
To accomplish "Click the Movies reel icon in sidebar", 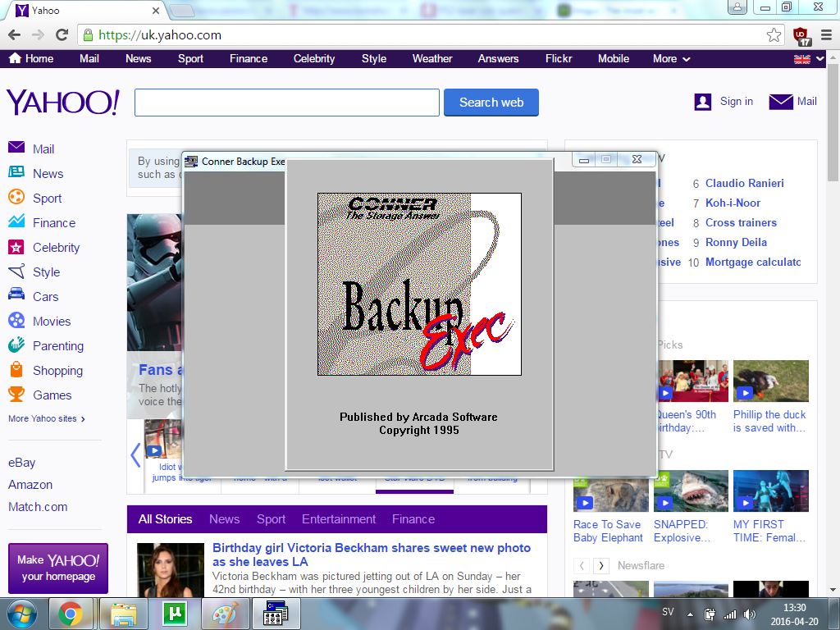I will [16, 321].
